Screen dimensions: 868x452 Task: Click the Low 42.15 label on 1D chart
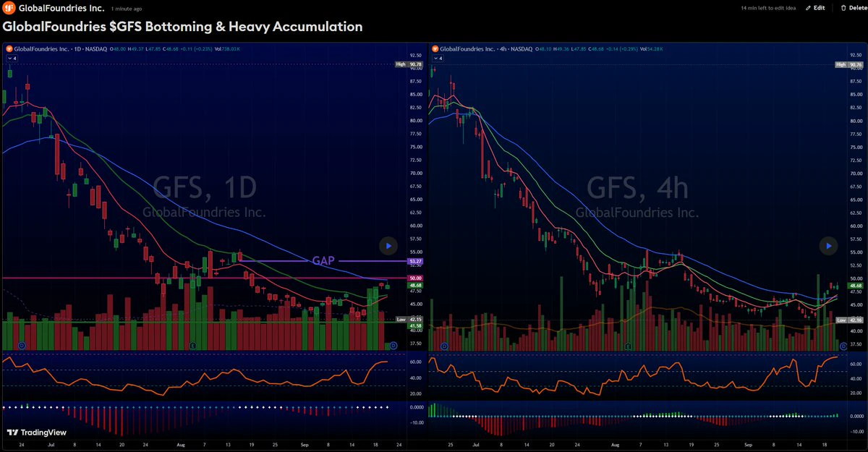tap(409, 319)
